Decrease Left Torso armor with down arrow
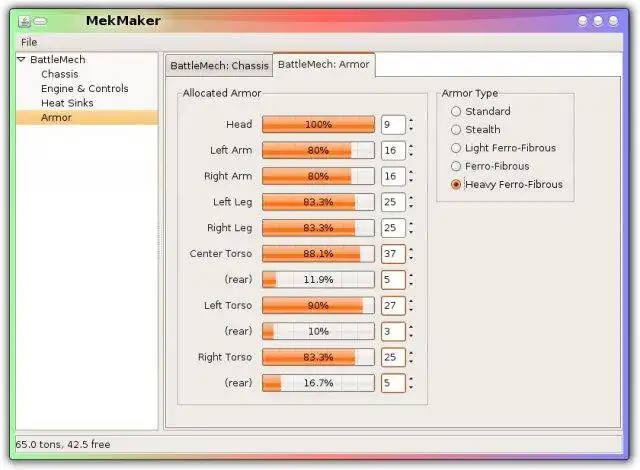640x470 pixels. coord(411,310)
